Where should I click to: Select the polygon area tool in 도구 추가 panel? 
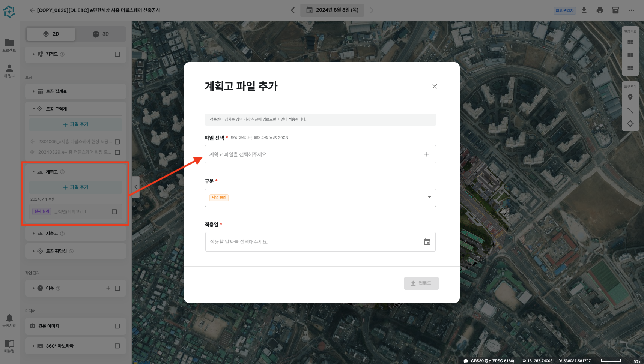coord(630,123)
